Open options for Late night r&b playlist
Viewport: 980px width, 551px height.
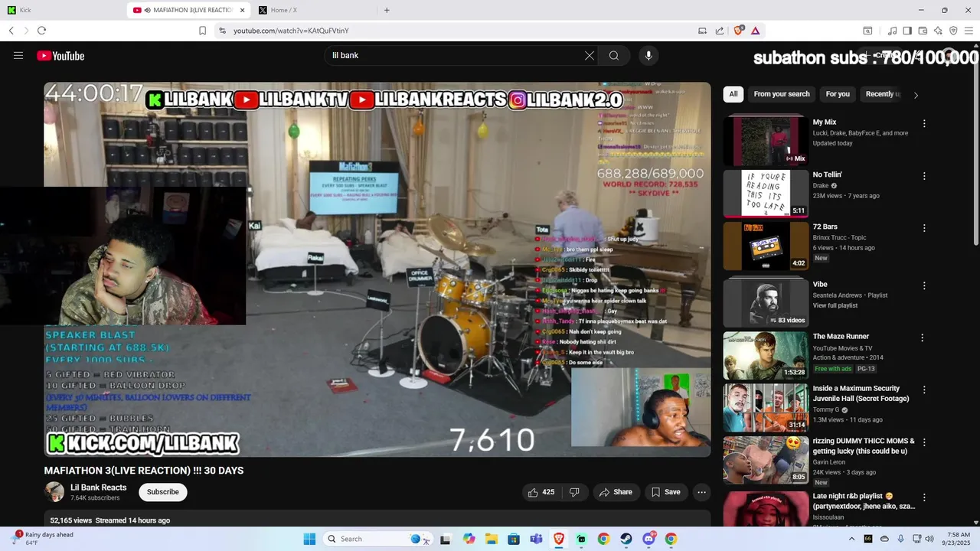[924, 496]
